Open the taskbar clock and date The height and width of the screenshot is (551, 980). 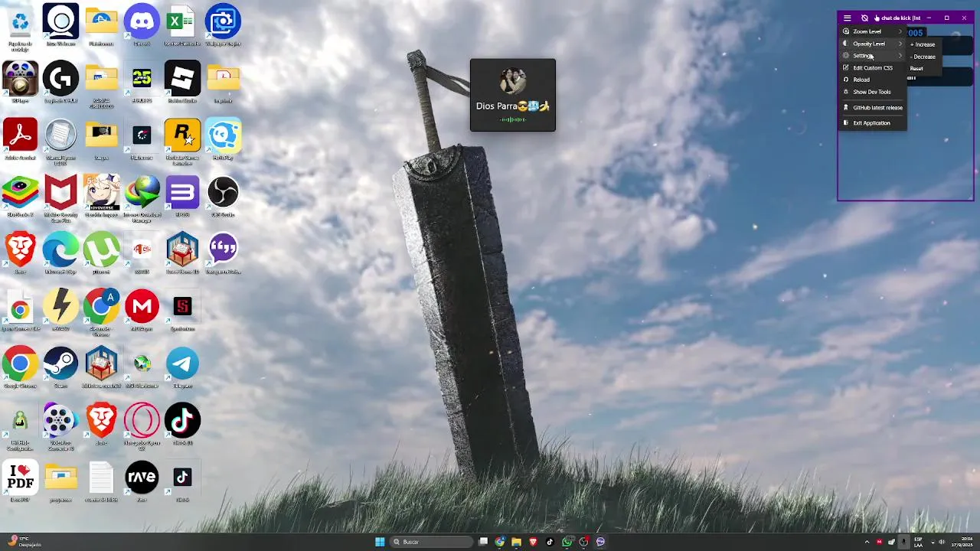(961, 542)
